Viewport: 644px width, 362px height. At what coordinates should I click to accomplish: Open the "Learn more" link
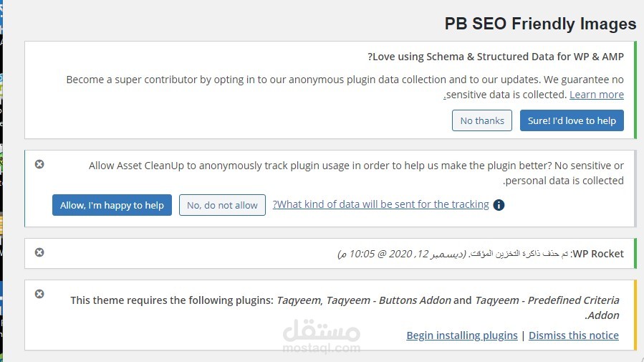(597, 95)
